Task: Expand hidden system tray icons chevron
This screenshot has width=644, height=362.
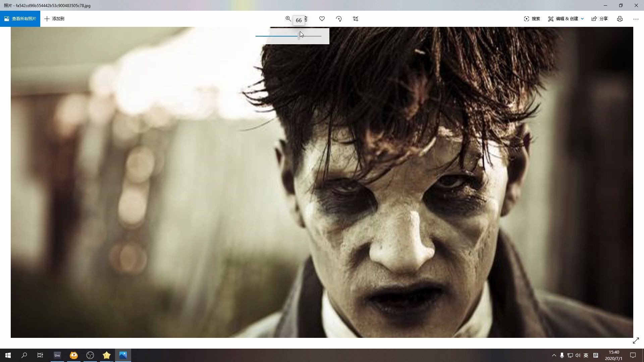Action: point(554,355)
